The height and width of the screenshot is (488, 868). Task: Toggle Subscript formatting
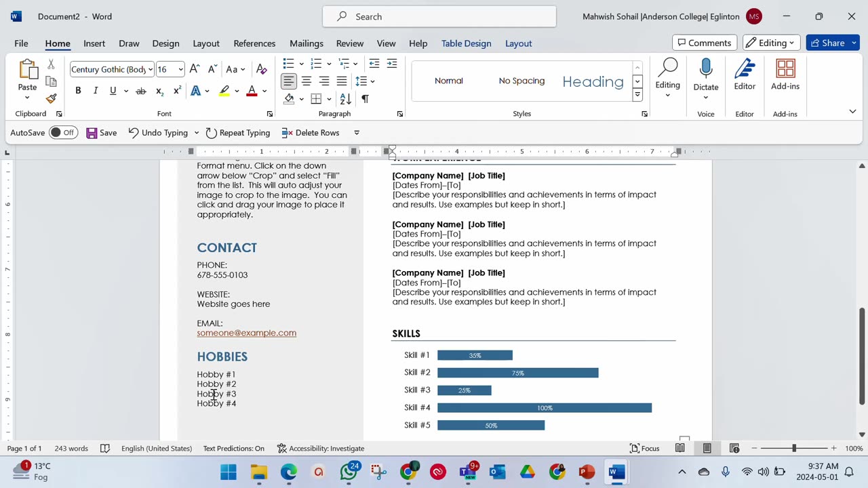coord(159,91)
